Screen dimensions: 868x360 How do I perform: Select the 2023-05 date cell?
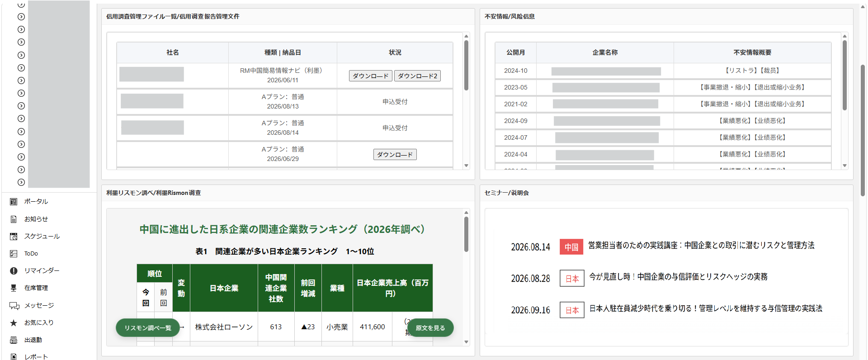tap(516, 87)
